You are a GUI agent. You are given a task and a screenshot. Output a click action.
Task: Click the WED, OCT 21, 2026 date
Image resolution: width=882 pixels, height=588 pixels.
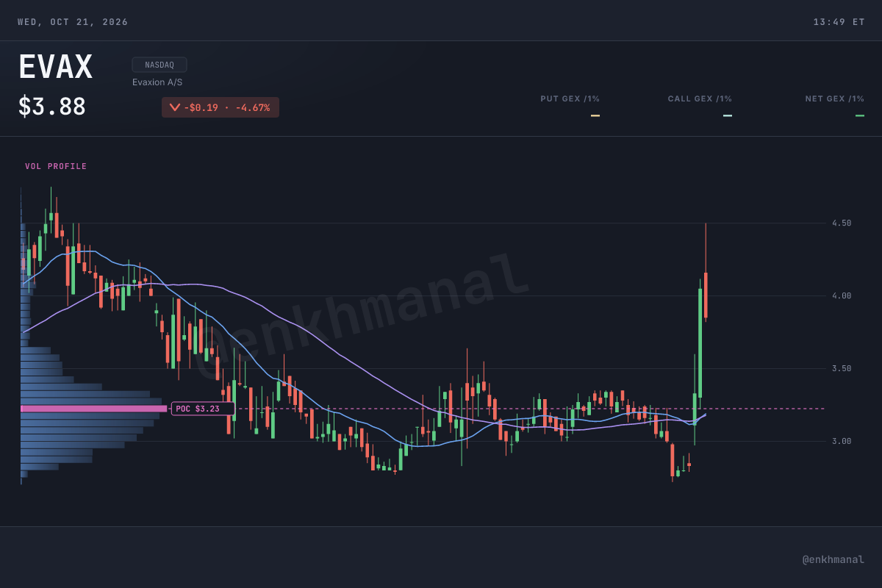coord(73,22)
